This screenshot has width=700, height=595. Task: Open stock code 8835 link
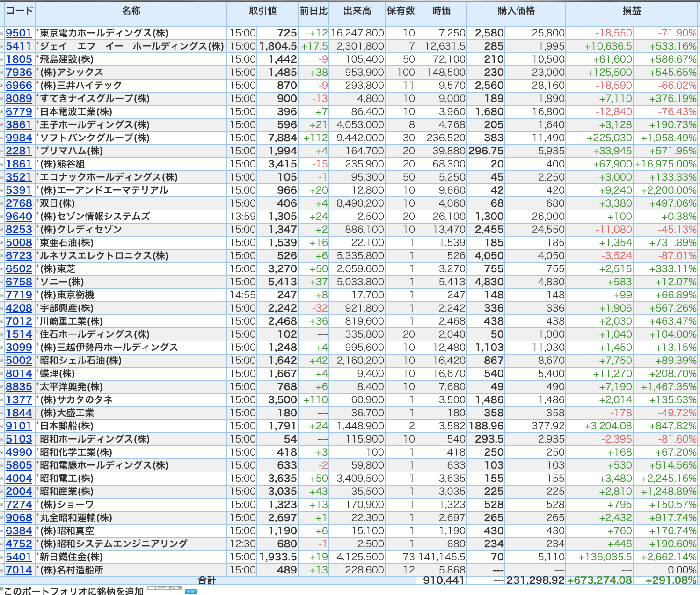click(19, 387)
